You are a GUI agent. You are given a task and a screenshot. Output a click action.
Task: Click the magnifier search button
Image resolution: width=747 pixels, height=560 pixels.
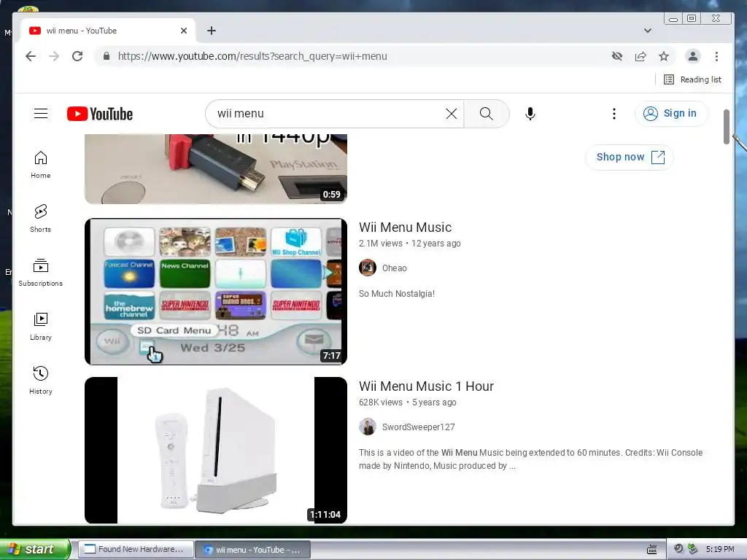(x=487, y=113)
